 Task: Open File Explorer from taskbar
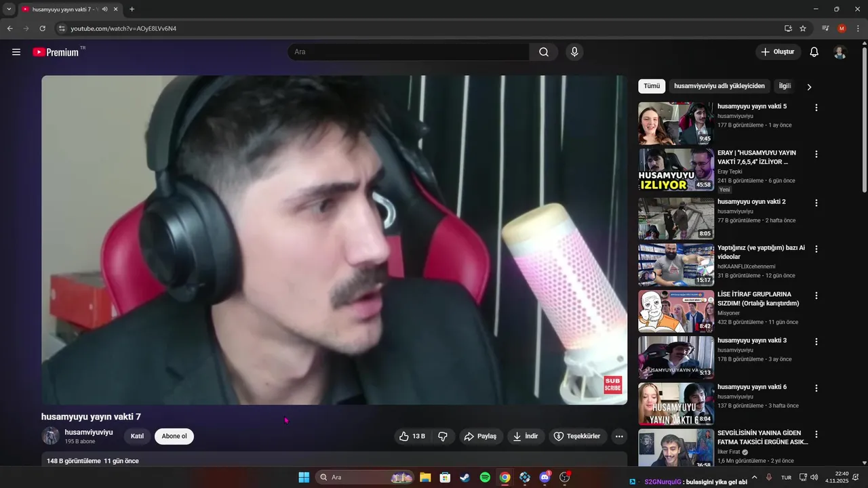point(425,477)
